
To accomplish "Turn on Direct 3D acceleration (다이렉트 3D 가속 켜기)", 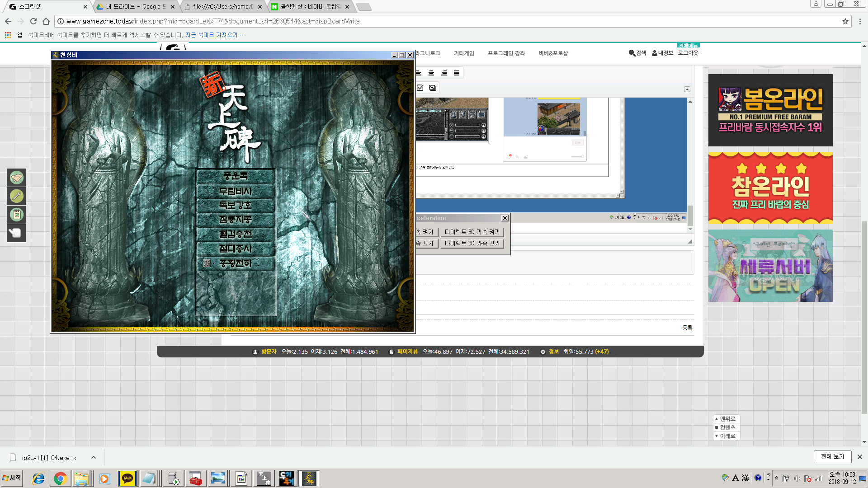I will tap(472, 232).
